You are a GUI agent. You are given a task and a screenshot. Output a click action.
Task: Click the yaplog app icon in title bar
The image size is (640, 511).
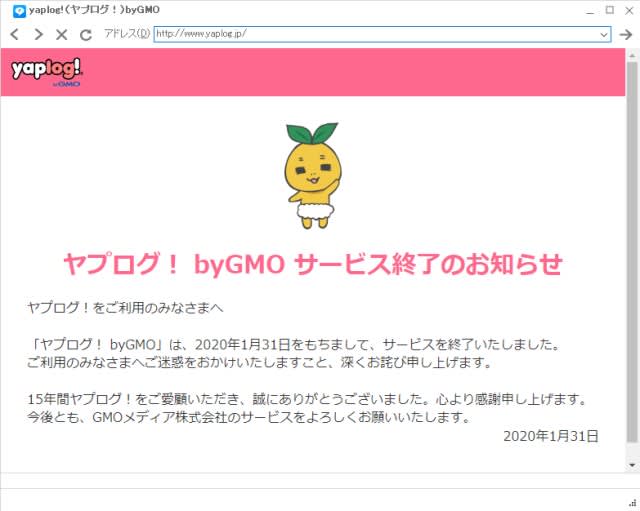[x=19, y=11]
